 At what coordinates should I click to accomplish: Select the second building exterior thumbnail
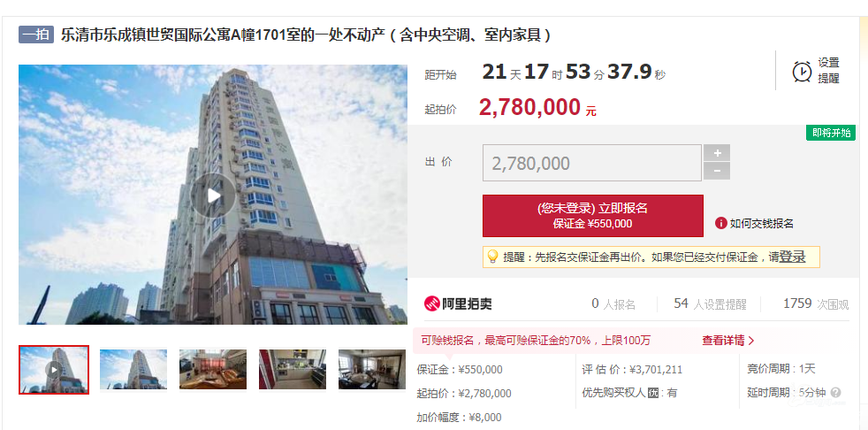133,369
